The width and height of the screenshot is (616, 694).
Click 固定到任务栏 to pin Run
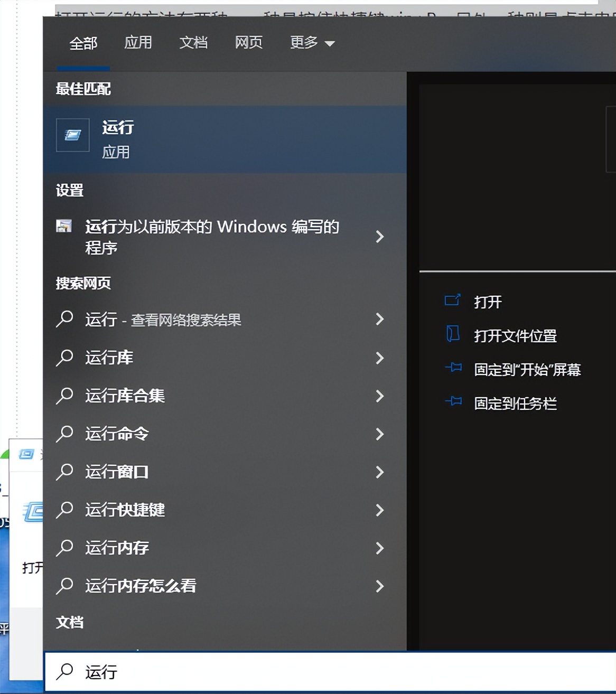click(515, 402)
